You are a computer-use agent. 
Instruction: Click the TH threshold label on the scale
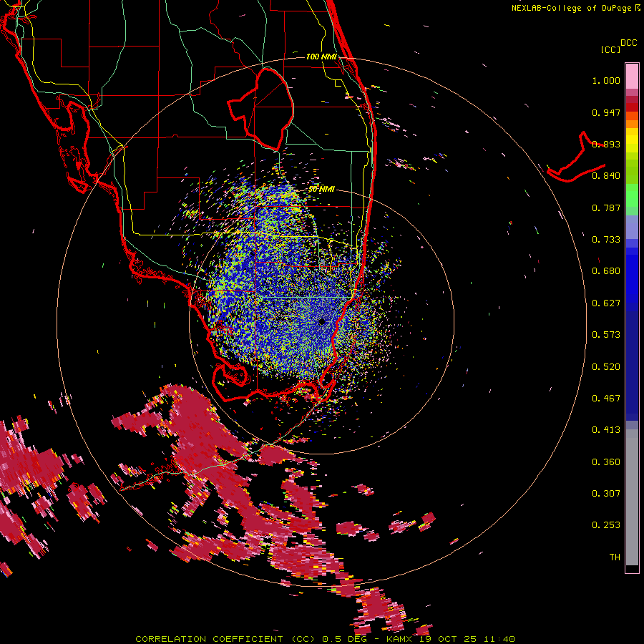(615, 557)
